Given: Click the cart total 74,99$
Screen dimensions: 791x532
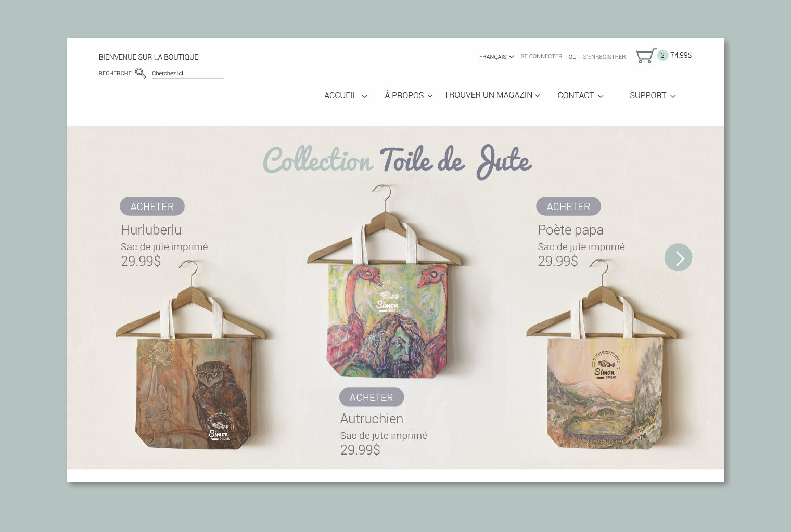Looking at the screenshot, I should (x=681, y=55).
